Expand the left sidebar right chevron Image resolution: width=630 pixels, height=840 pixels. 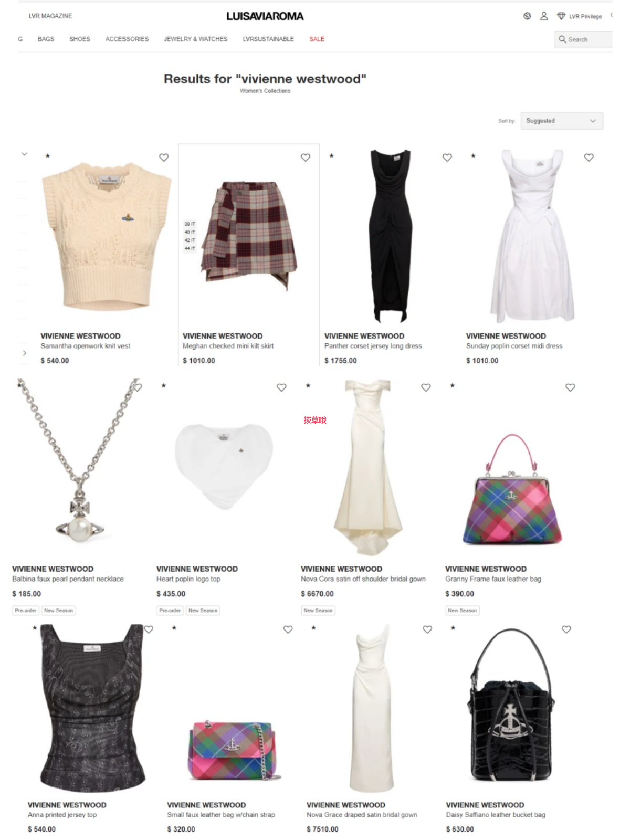pos(24,353)
